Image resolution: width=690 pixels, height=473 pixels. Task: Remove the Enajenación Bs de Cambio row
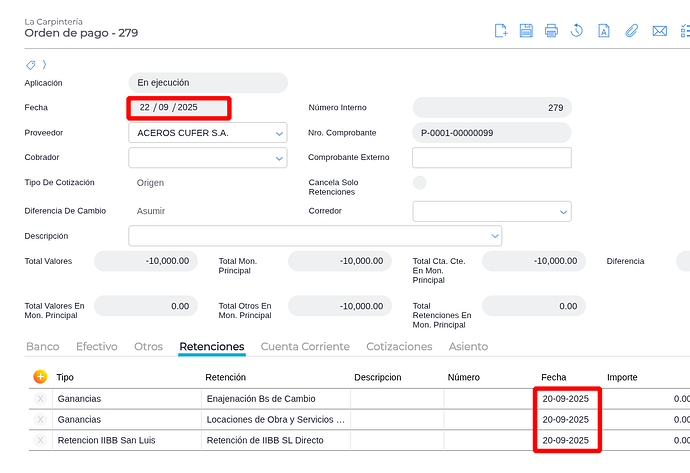tap(41, 399)
